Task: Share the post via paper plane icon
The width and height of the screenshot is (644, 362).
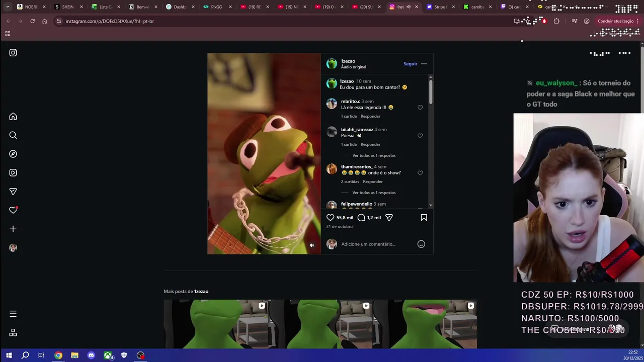Action: point(389,218)
